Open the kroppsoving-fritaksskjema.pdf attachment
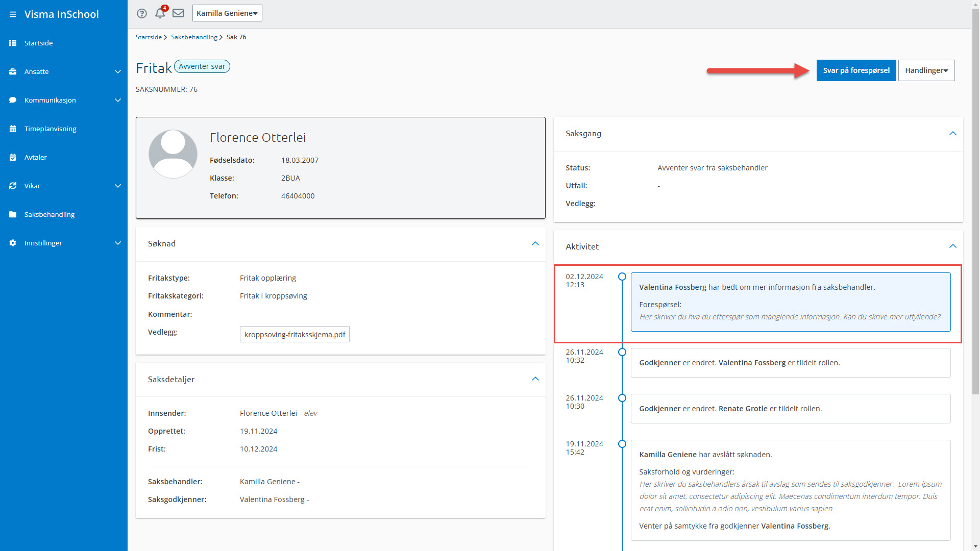The image size is (980, 551). [x=295, y=334]
